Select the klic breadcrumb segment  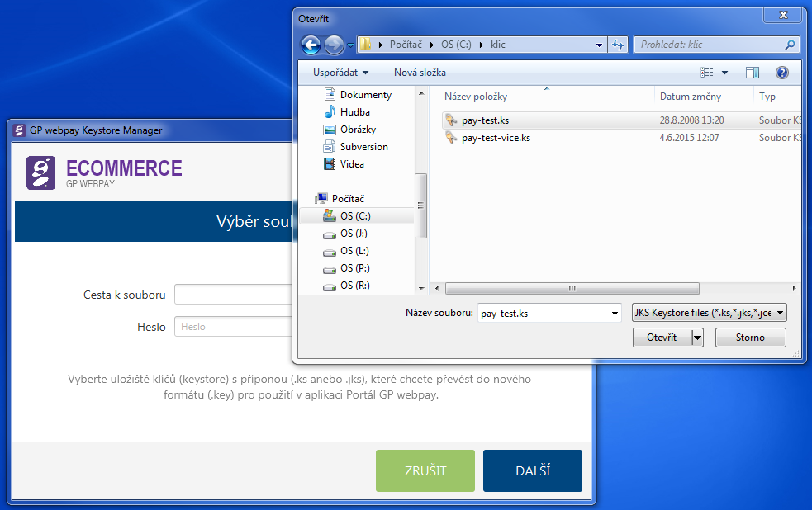tap(497, 45)
